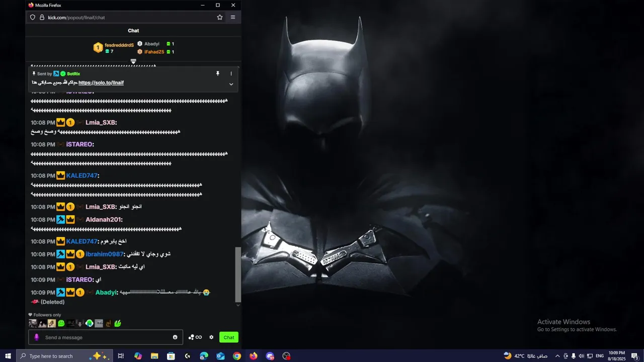Viewport: 644px width, 362px height.
Task: Click crown badge next to Aldanah201
Action: [70, 220]
